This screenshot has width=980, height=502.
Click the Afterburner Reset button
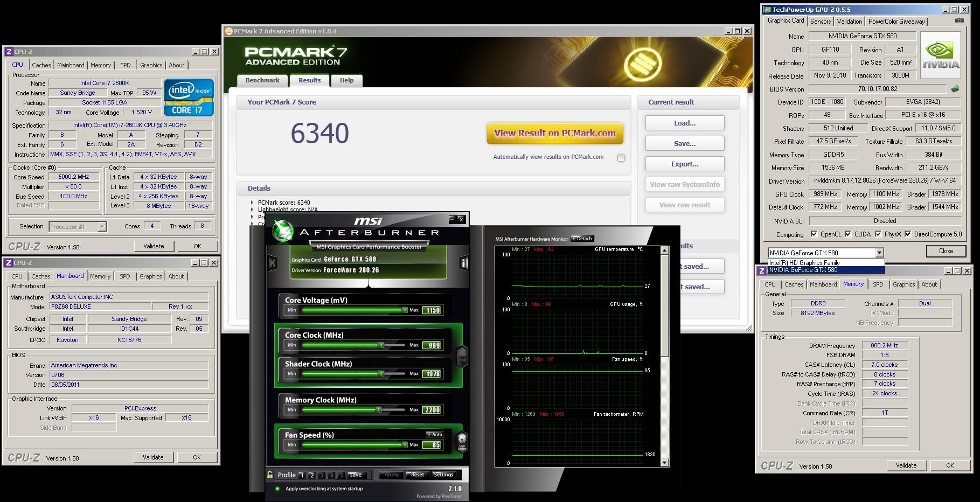tap(416, 475)
